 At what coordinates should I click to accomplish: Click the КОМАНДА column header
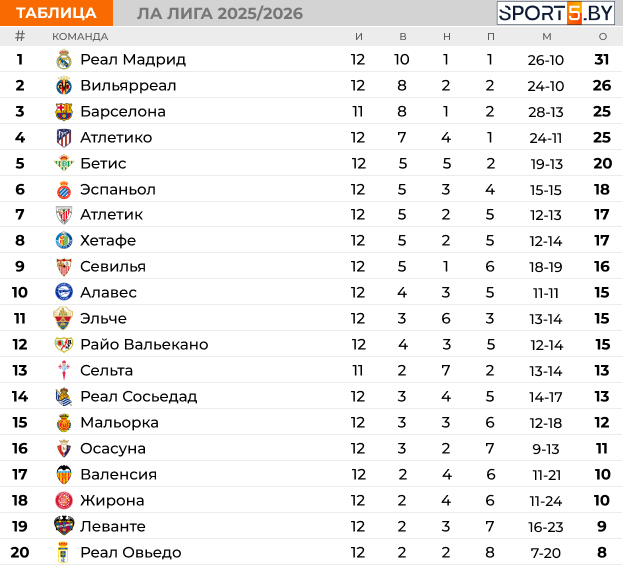coord(80,36)
